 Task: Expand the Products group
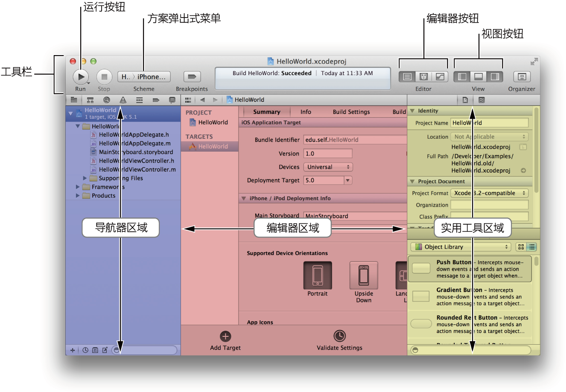[x=78, y=196]
